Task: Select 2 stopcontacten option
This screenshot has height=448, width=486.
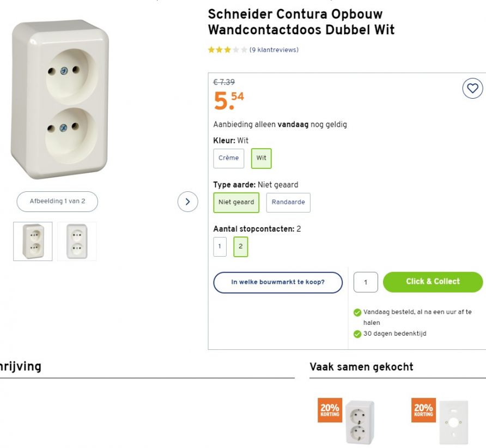Action: pos(241,246)
